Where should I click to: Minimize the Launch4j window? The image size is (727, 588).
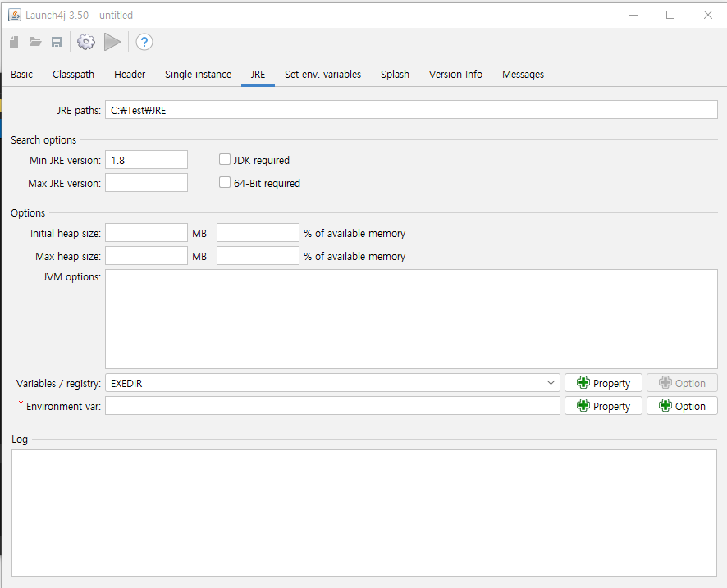tap(633, 15)
